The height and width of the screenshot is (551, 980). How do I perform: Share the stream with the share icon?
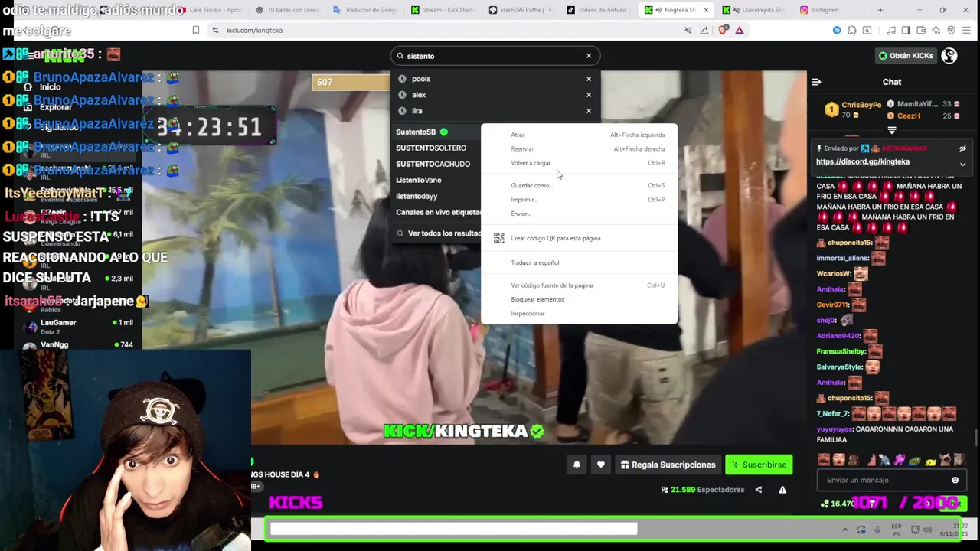point(759,490)
